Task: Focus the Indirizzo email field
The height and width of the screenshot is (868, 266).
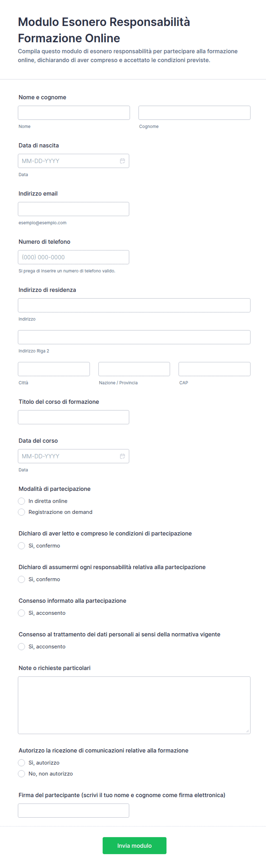Action: [x=74, y=209]
